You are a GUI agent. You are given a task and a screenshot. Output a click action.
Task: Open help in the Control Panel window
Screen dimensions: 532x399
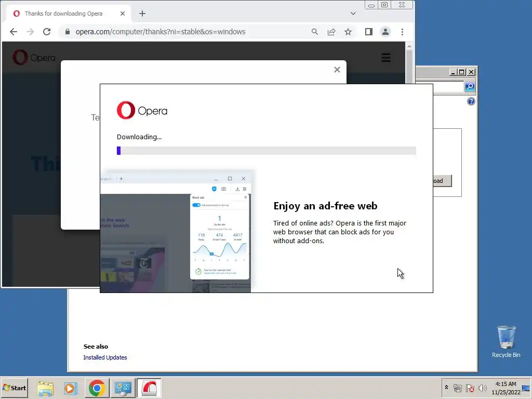(x=471, y=101)
